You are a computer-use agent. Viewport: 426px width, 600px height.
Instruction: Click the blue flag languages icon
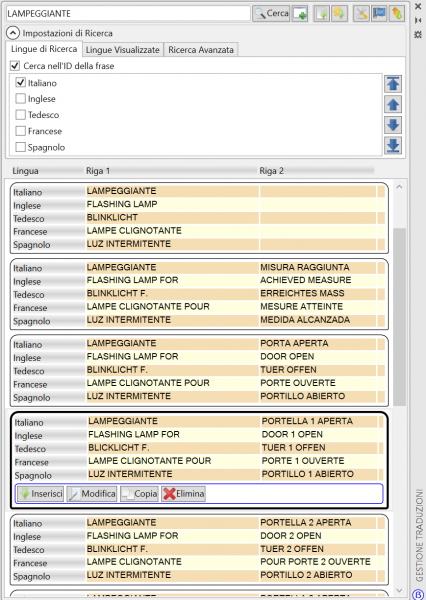click(379, 14)
